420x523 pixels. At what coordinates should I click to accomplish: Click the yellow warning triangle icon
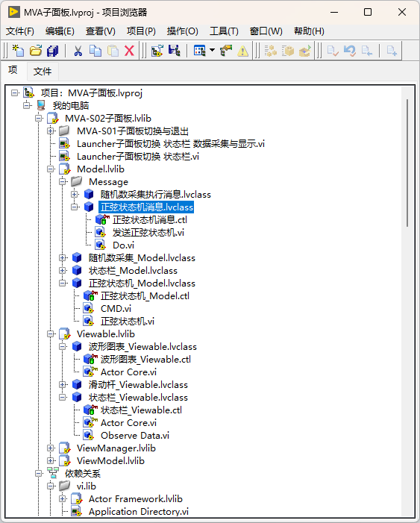tap(243, 51)
